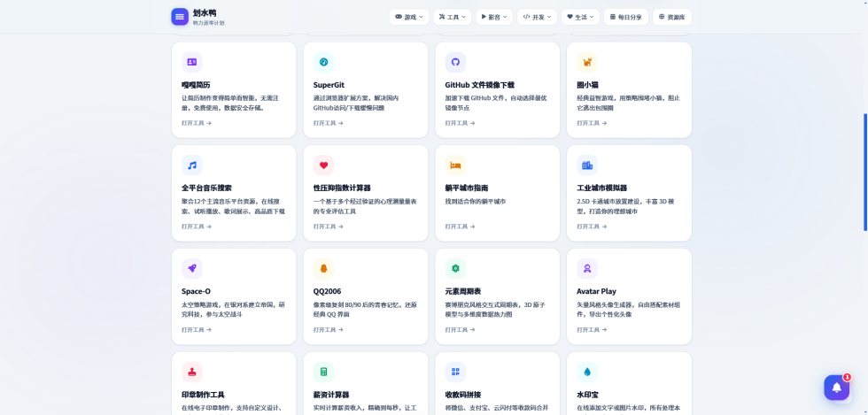
Task: Click 打开工具 under 性压抑指数计算器
Action: coord(329,227)
